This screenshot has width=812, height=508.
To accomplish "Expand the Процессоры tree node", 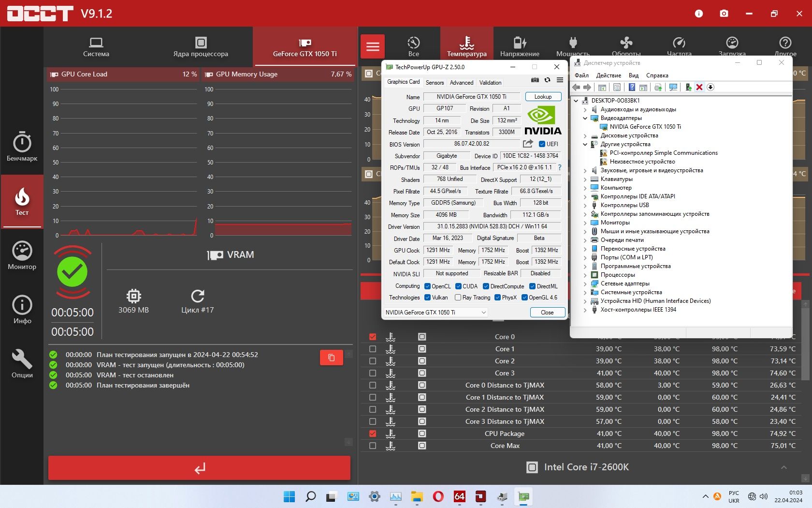I will pyautogui.click(x=585, y=275).
